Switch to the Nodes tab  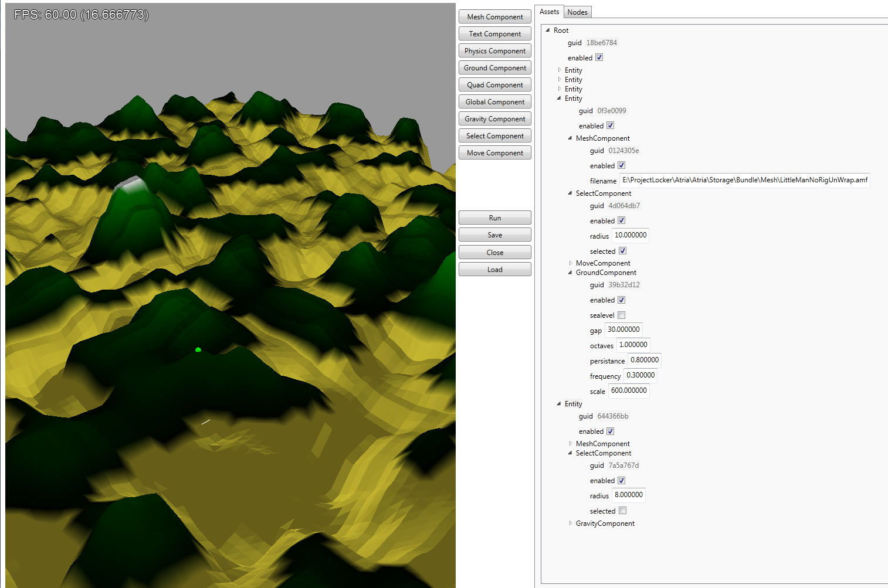[577, 12]
